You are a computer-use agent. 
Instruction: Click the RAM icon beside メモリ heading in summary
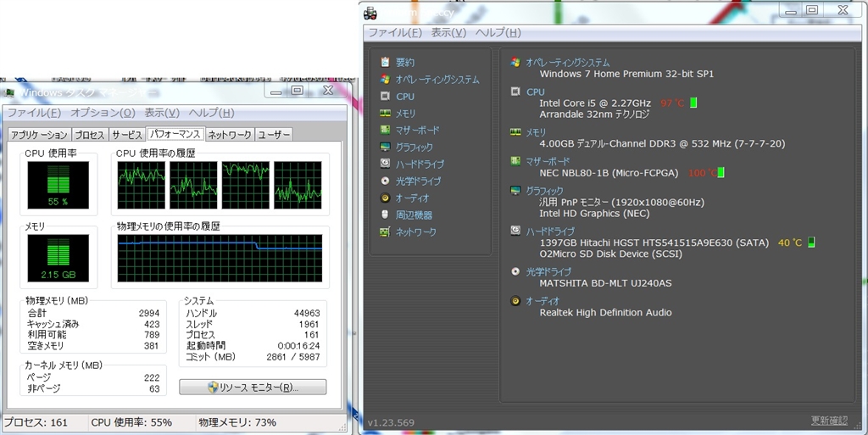[515, 131]
